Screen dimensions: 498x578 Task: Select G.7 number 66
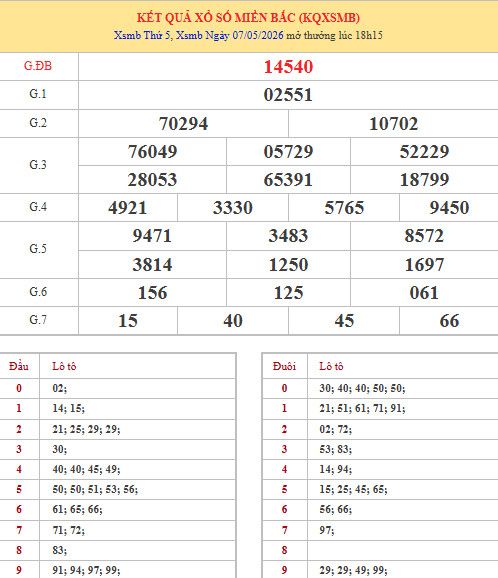[449, 321]
